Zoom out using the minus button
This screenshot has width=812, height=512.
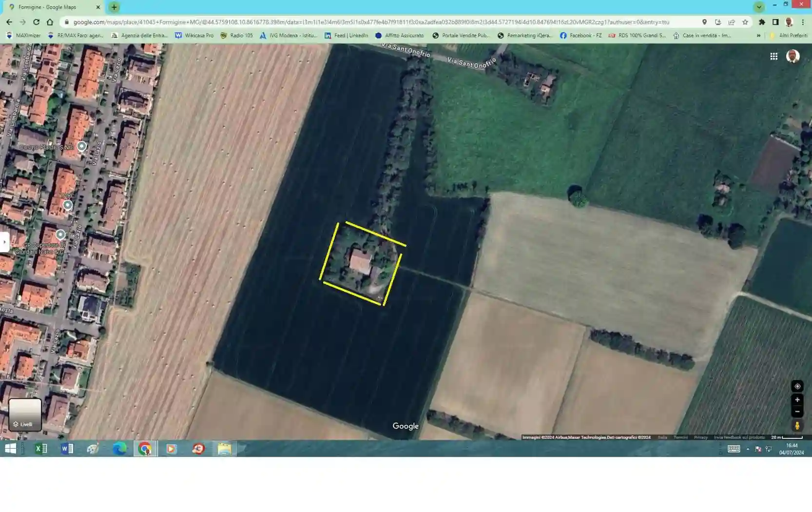(797, 412)
